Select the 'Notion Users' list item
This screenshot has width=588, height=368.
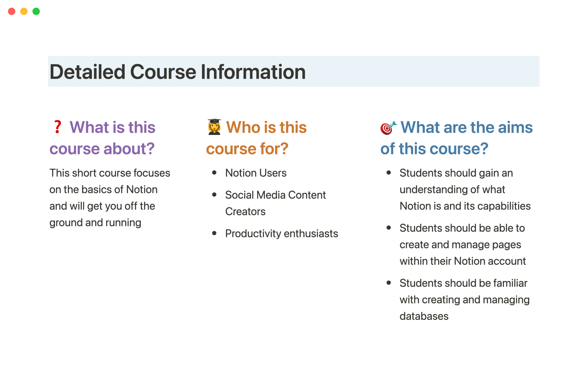[256, 173]
